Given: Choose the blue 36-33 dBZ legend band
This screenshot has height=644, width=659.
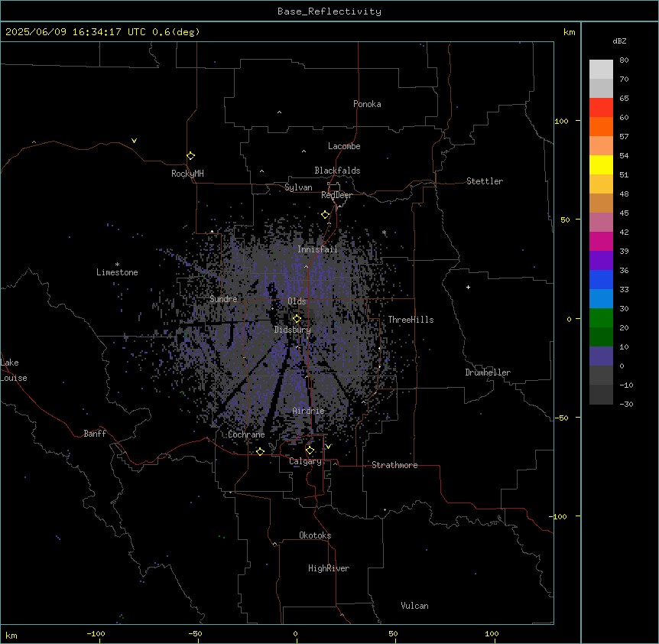Looking at the screenshot, I should pos(601,279).
